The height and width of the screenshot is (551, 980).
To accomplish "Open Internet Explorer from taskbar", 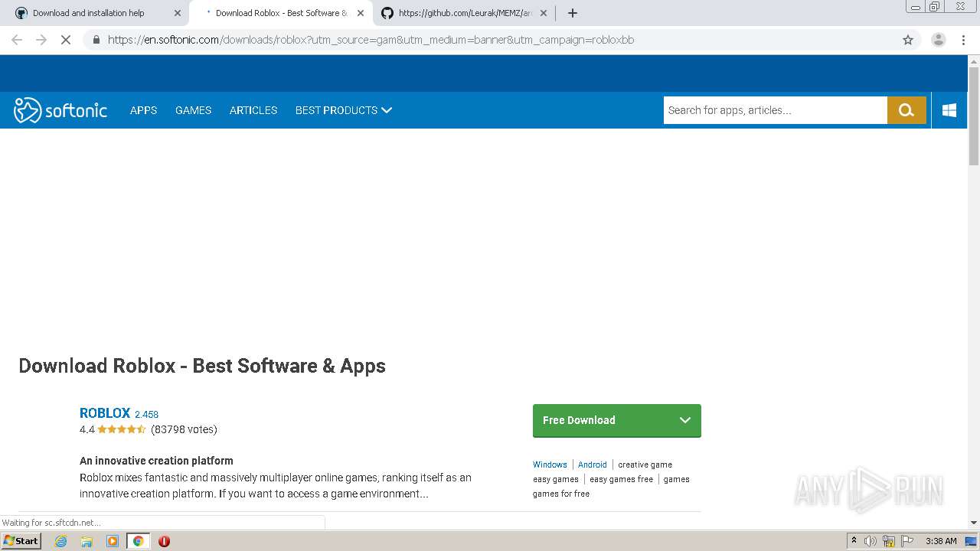I will coord(60,541).
